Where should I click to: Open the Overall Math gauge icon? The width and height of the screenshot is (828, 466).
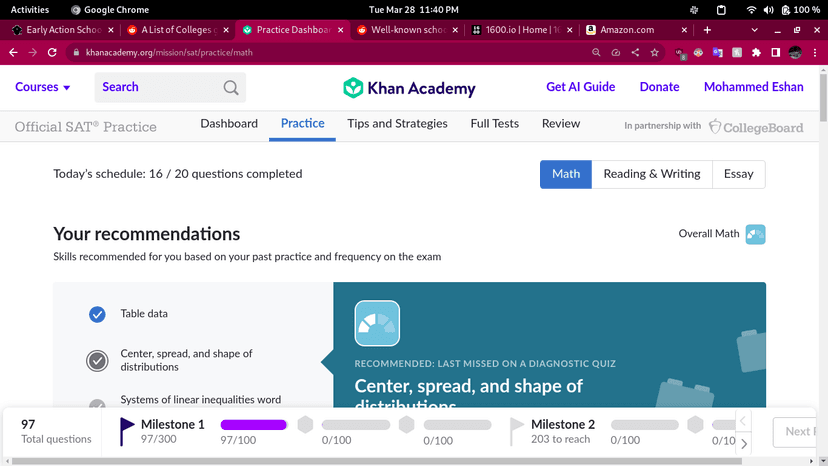[x=755, y=234]
